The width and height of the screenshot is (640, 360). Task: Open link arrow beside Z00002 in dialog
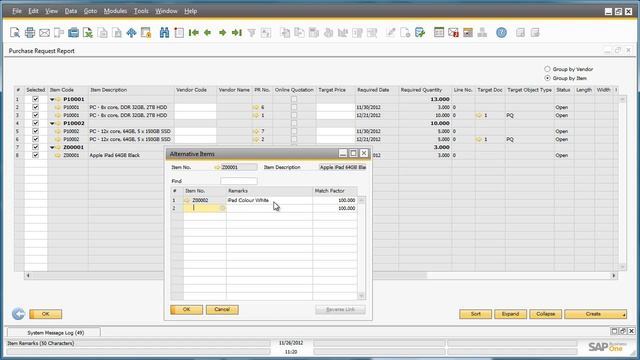(187, 200)
